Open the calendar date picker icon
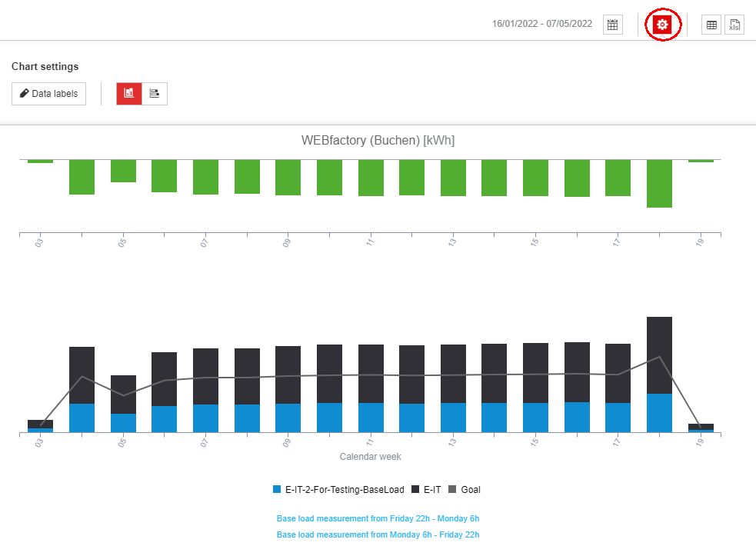This screenshot has height=556, width=756. (612, 25)
